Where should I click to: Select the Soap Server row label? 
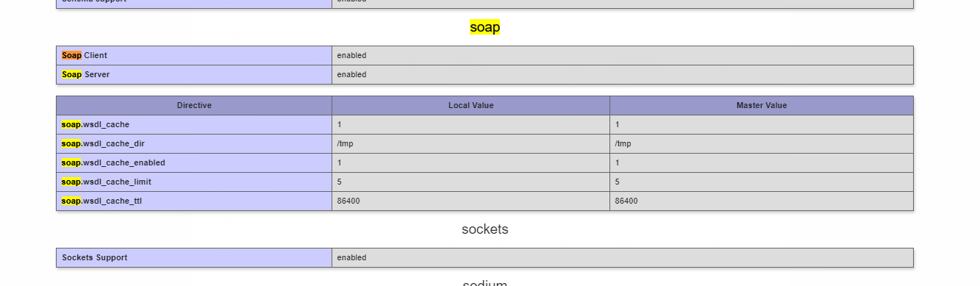[86, 75]
